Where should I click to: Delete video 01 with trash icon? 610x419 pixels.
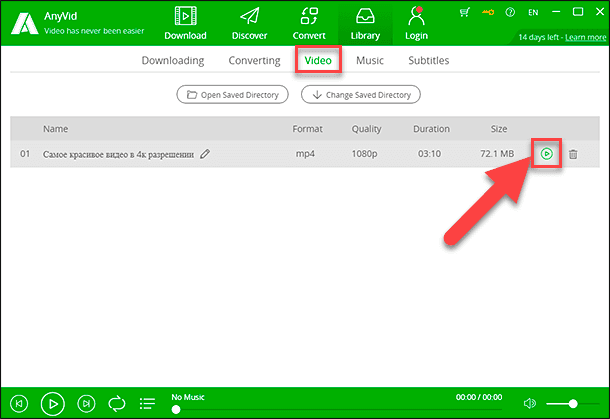point(573,154)
